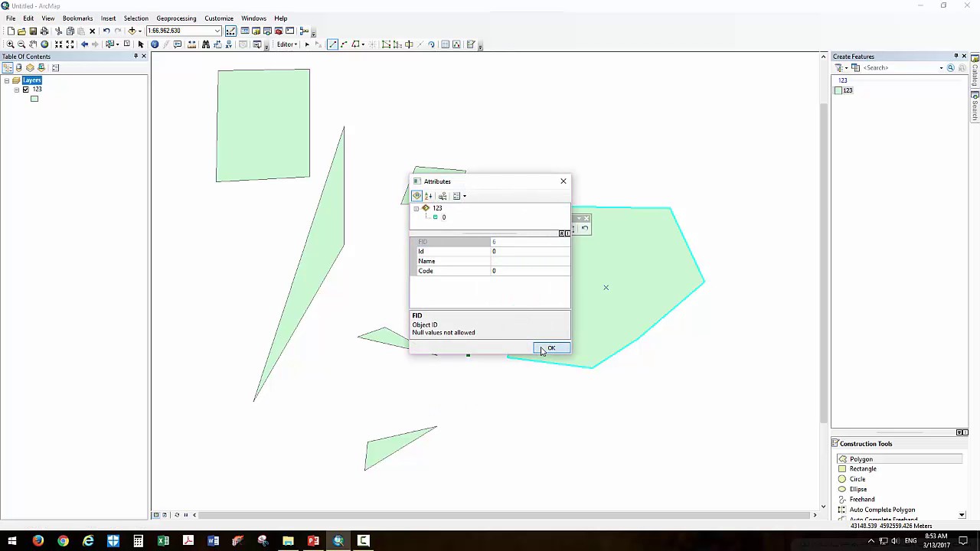Open the Bookmarks menu
Viewport: 980px width, 551px height.
[x=77, y=18]
